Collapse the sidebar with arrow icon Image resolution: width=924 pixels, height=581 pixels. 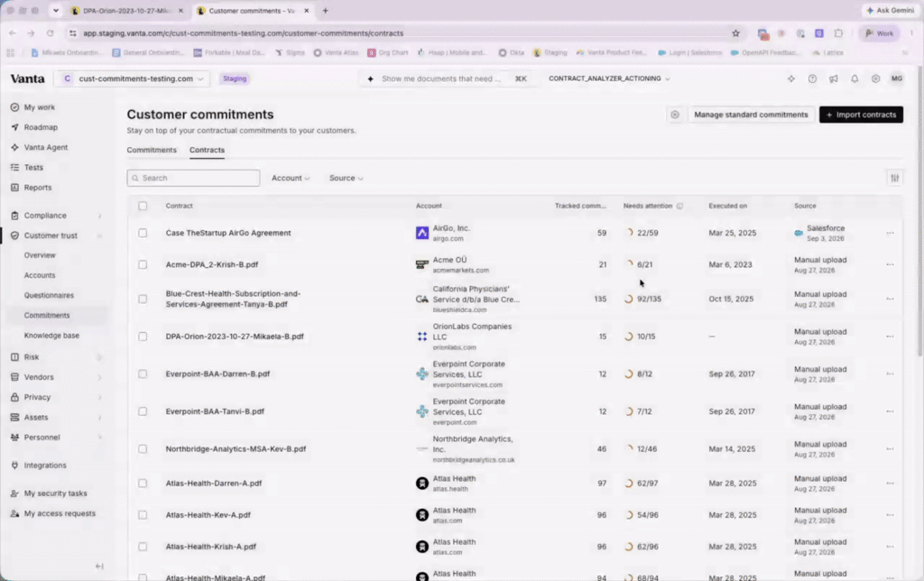click(x=99, y=567)
